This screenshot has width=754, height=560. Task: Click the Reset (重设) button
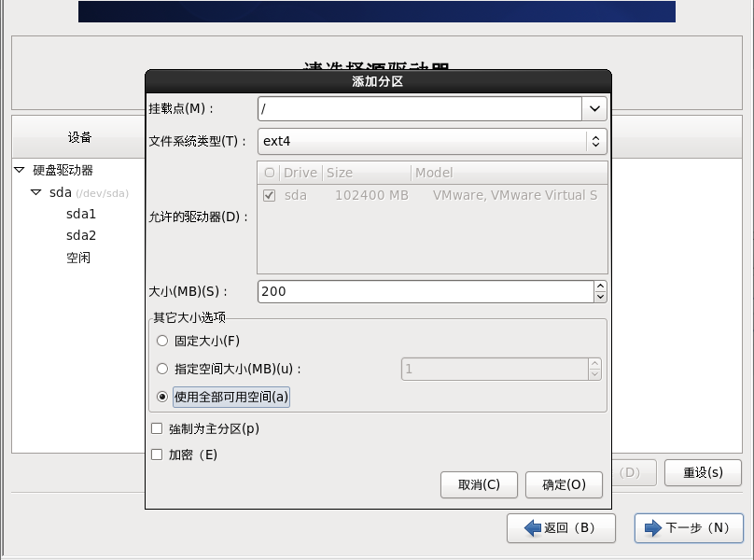coord(703,472)
